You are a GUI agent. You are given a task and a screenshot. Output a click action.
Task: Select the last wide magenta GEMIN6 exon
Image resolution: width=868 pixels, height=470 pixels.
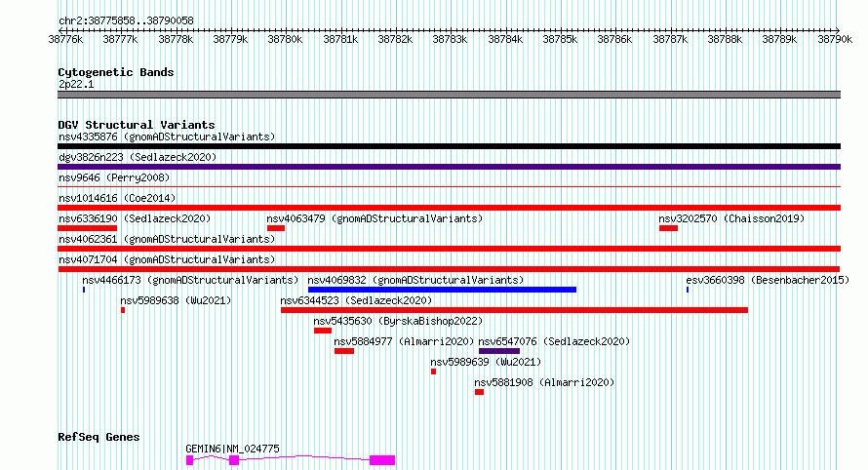click(382, 460)
